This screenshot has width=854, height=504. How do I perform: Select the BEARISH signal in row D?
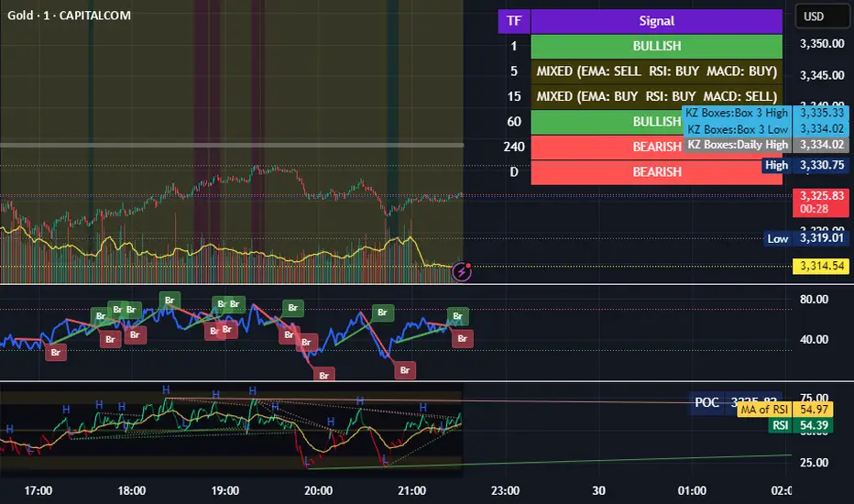(656, 171)
